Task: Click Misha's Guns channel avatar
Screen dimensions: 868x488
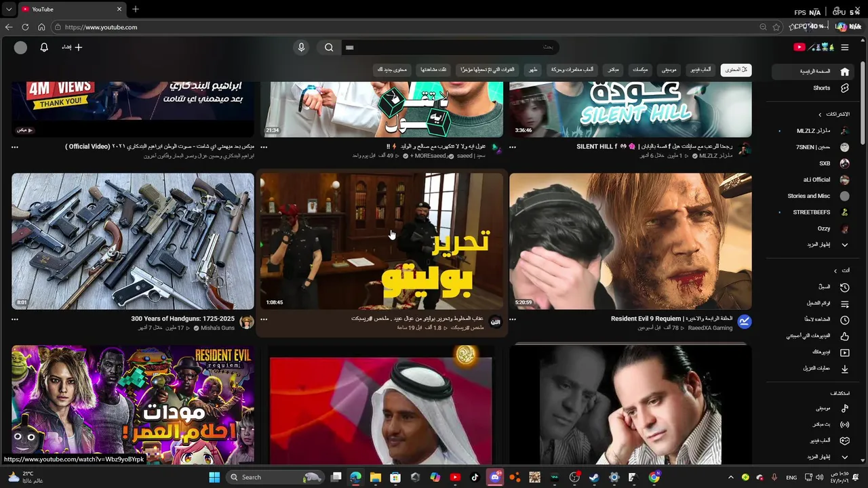Action: pos(247,322)
